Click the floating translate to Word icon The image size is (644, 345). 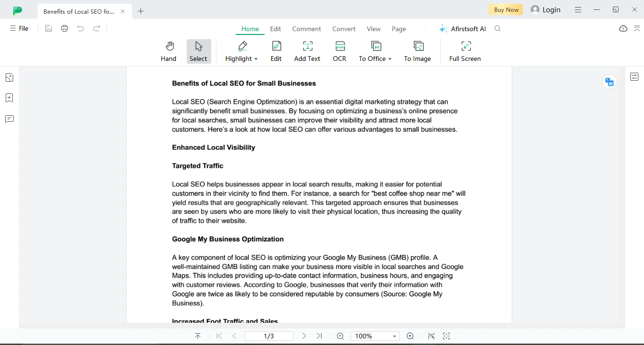[x=610, y=82]
